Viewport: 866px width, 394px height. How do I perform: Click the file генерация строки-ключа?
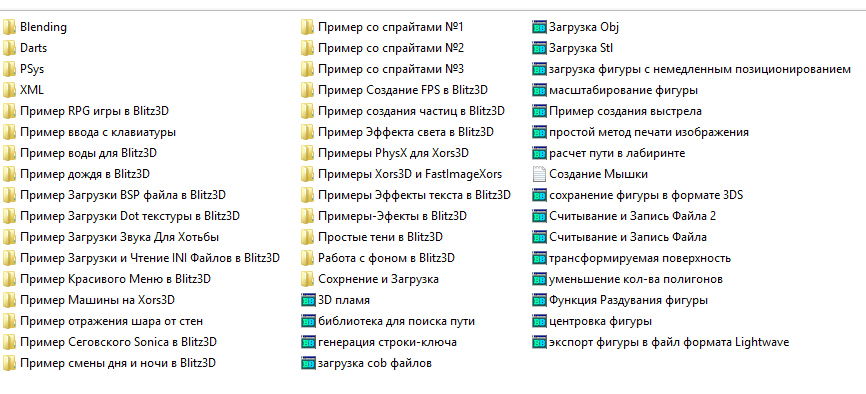tap(379, 342)
